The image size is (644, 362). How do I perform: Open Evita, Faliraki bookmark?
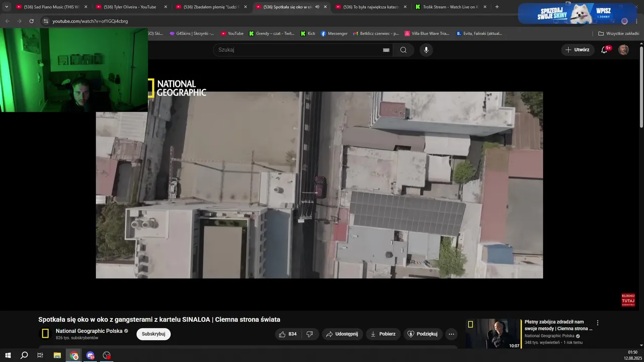(x=479, y=34)
